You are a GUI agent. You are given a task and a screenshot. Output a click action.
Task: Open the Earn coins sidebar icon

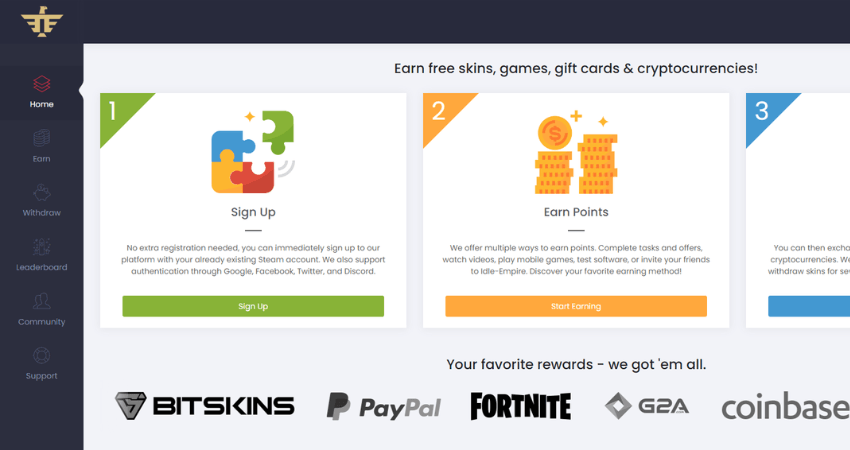coord(42,138)
